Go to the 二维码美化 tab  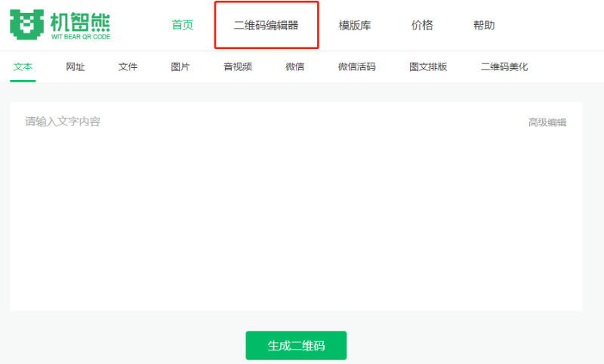coord(504,67)
